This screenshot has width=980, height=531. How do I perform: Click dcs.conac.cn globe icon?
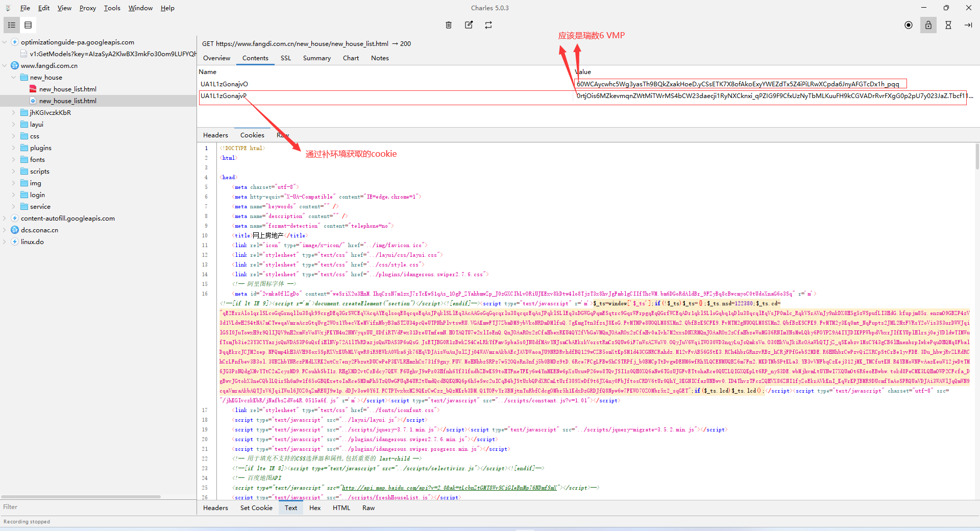pos(15,230)
